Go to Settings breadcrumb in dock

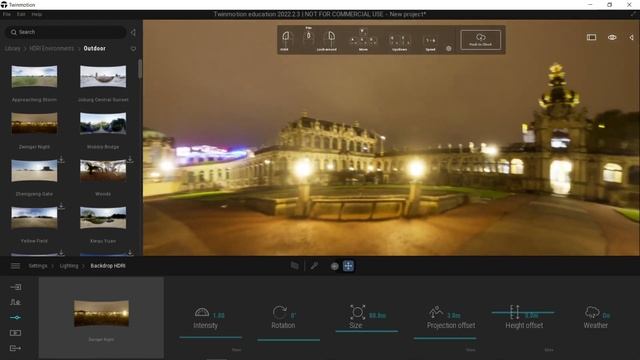coord(38,266)
